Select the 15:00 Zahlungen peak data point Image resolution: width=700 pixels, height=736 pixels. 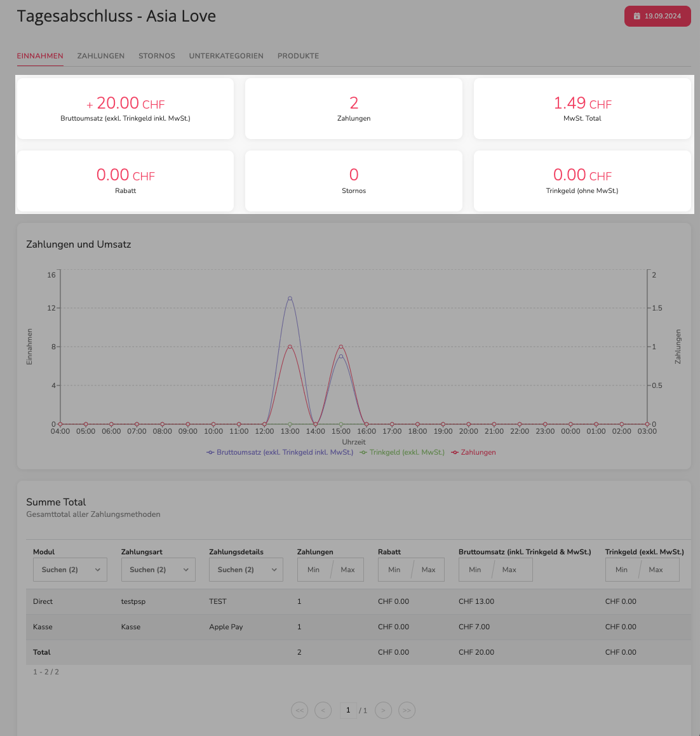point(341,347)
